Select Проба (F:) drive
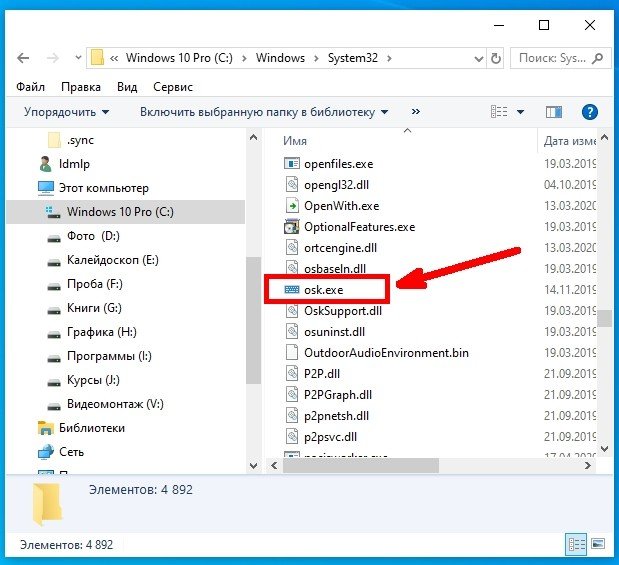Viewport: 619px width, 565px height. pos(84,284)
